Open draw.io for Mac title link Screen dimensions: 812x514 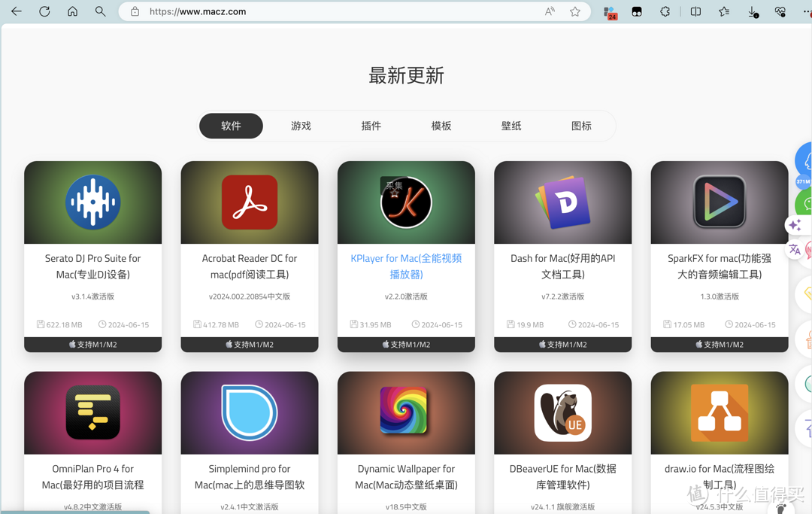pos(720,476)
